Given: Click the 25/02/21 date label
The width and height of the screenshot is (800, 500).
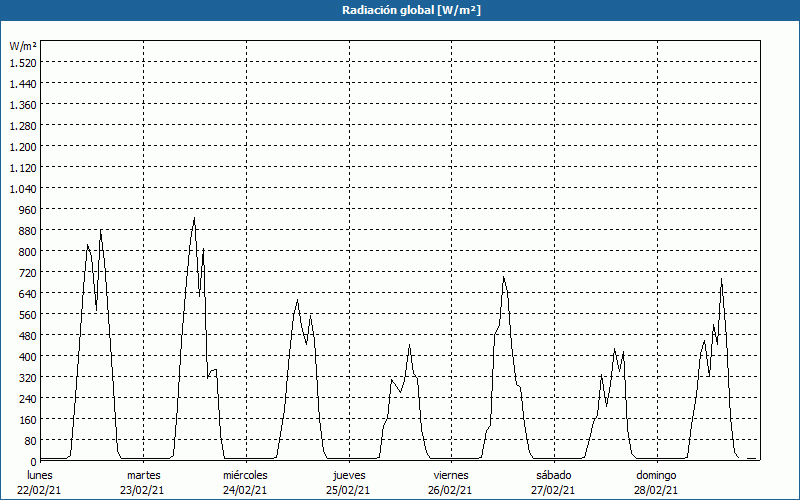Looking at the screenshot, I should (348, 490).
